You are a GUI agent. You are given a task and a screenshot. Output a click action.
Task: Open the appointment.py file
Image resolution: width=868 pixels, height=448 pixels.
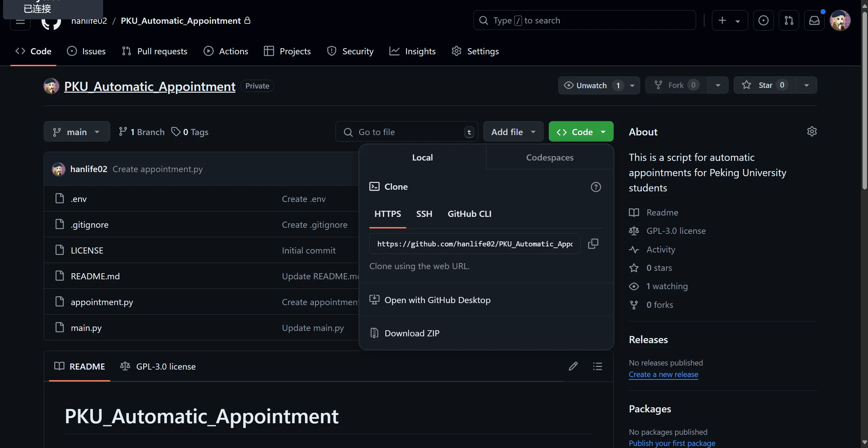click(x=102, y=302)
